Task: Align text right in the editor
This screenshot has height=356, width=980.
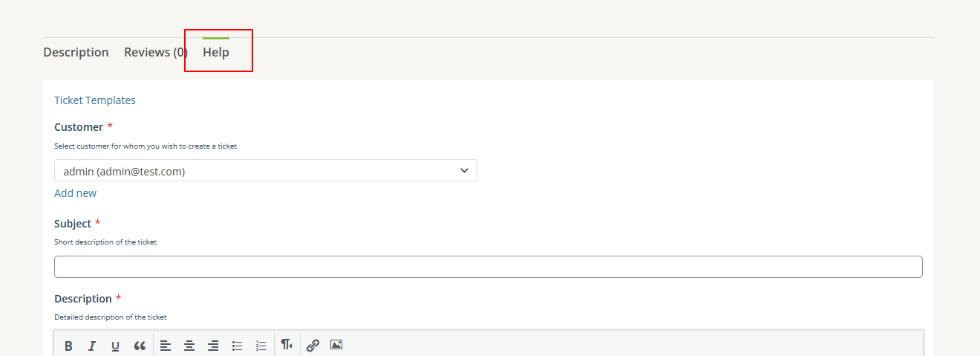Action: click(213, 346)
